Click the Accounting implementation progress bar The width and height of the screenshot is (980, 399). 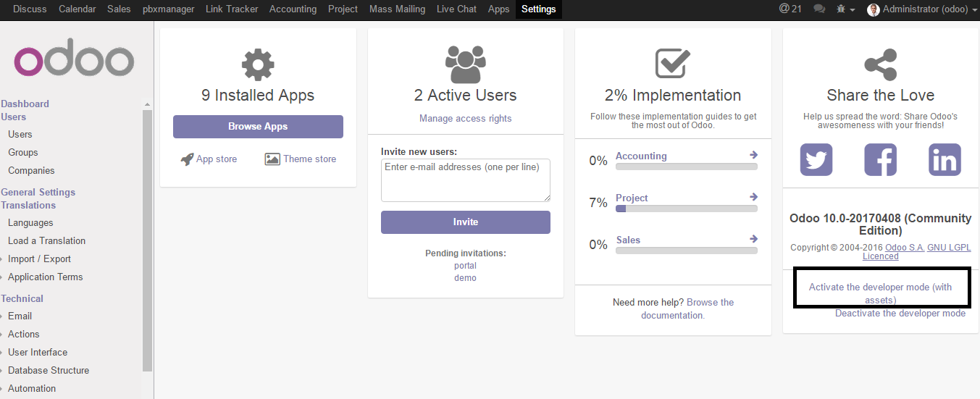[687, 167]
